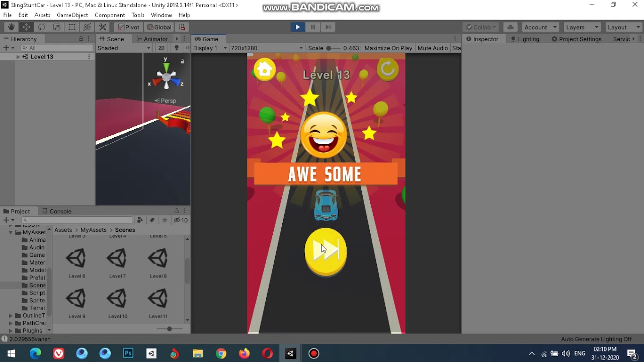The height and width of the screenshot is (362, 644).
Task: Open the Collab dropdown
Action: pos(481,27)
